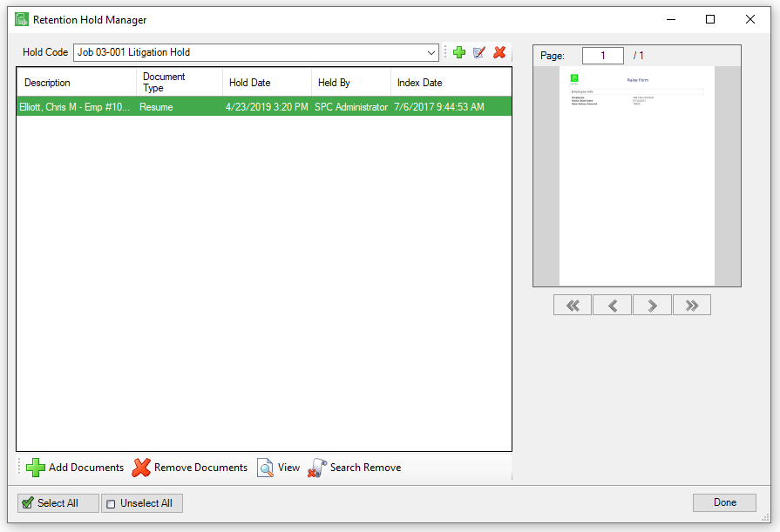Sort by Held By column header
The height and width of the screenshot is (532, 780).
click(x=351, y=82)
